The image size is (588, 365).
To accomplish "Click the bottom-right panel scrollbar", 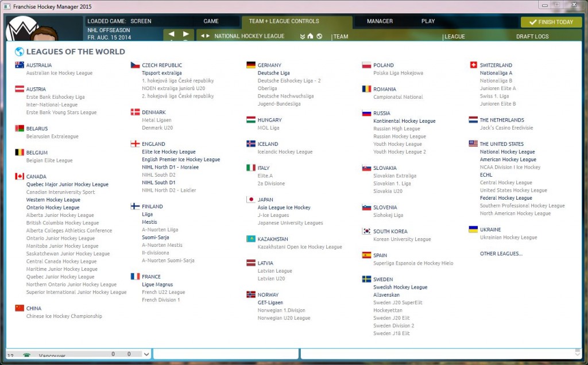I will [578, 352].
